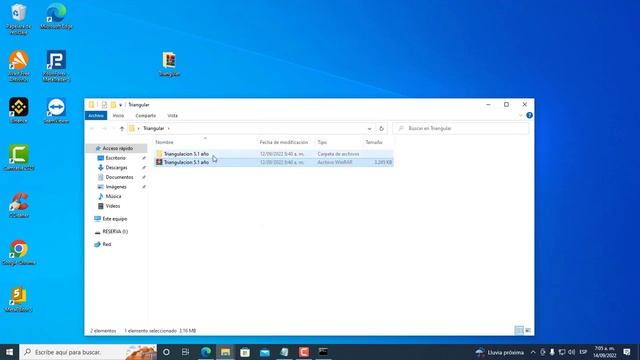Open Task View on the taskbar
The image size is (640, 360).
pos(185,352)
